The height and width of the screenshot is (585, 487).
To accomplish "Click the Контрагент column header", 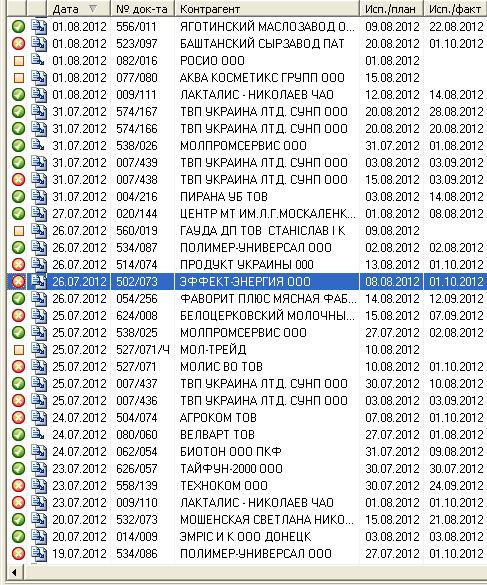I will click(x=267, y=9).
